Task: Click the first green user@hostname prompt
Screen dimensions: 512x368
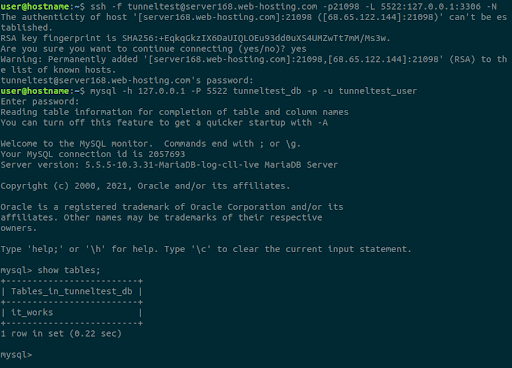Action: click(x=35, y=6)
